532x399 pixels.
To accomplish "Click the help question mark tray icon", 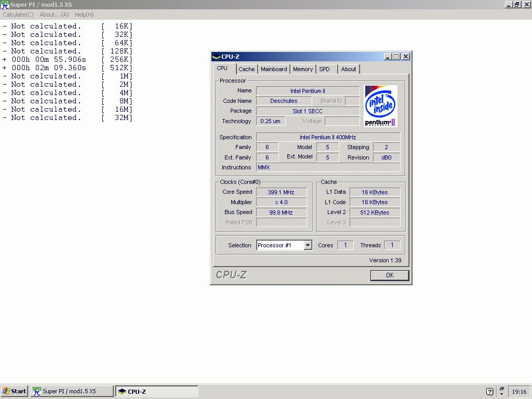I will point(489,392).
